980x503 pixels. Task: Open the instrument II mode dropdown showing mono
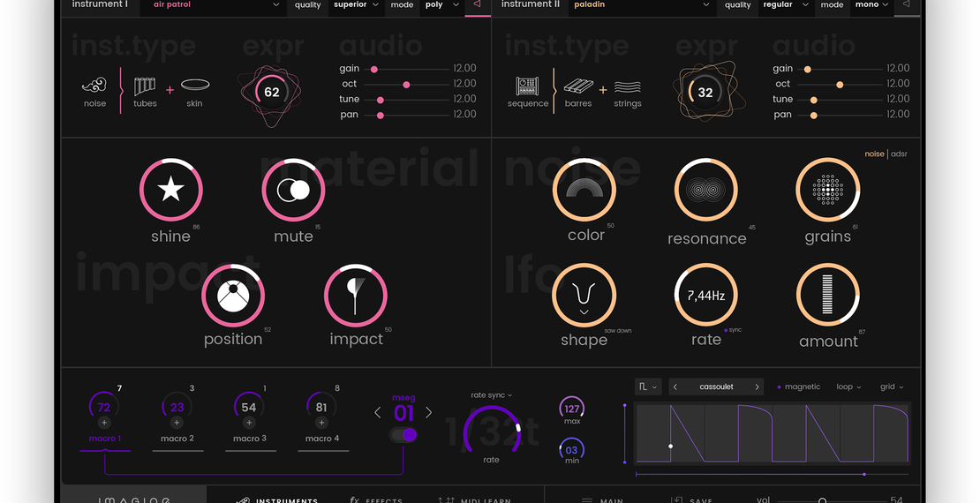click(x=872, y=5)
